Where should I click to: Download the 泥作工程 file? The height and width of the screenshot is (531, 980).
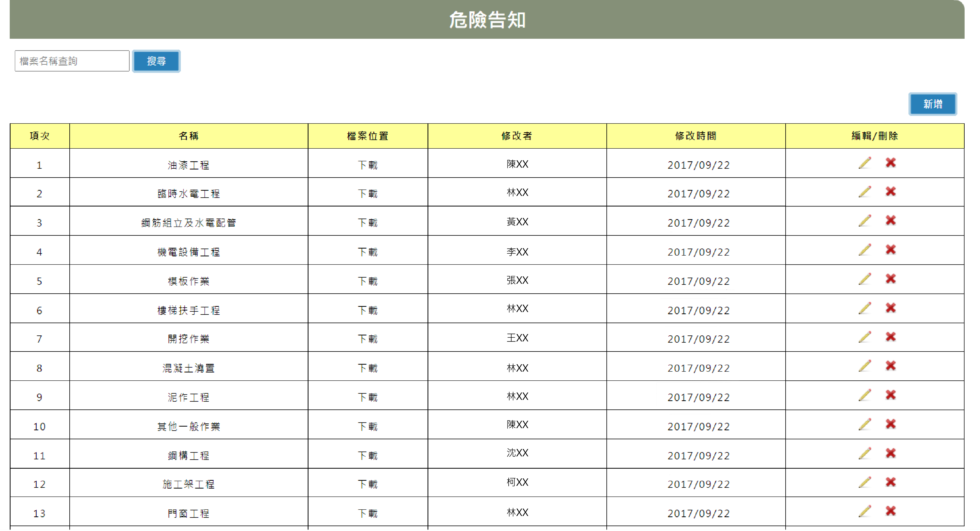click(368, 397)
